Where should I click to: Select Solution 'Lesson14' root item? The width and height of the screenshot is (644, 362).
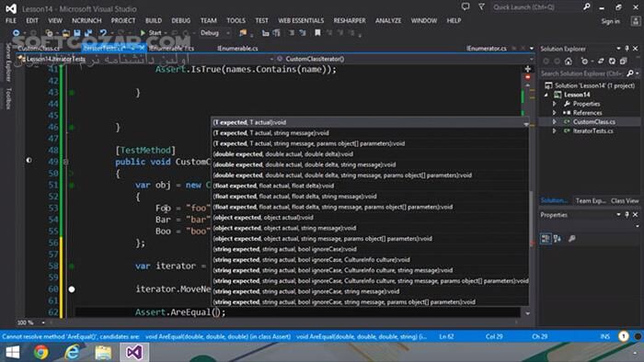[590, 85]
